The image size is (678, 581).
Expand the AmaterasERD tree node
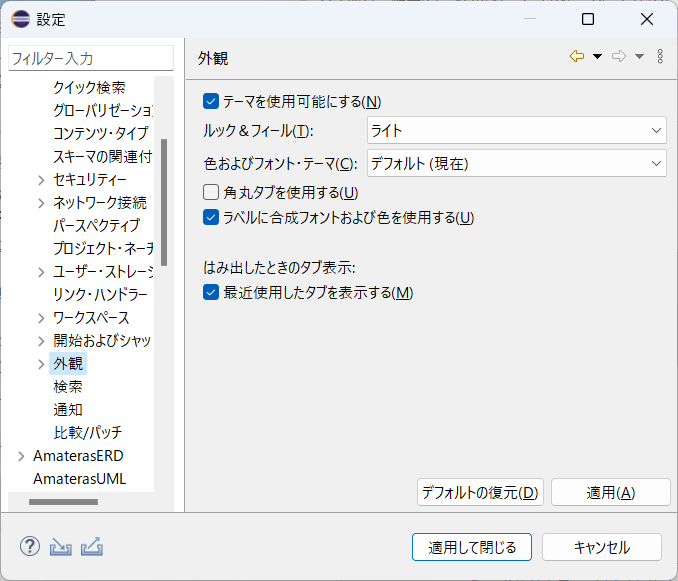click(21, 456)
